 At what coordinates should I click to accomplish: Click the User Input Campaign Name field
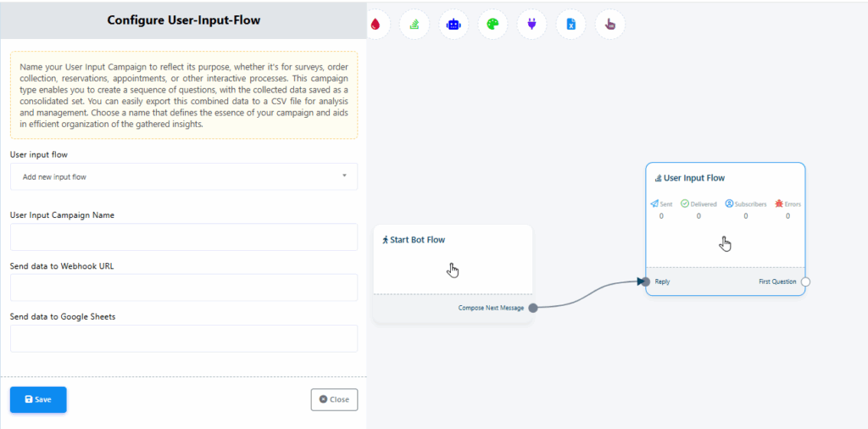[x=184, y=237]
